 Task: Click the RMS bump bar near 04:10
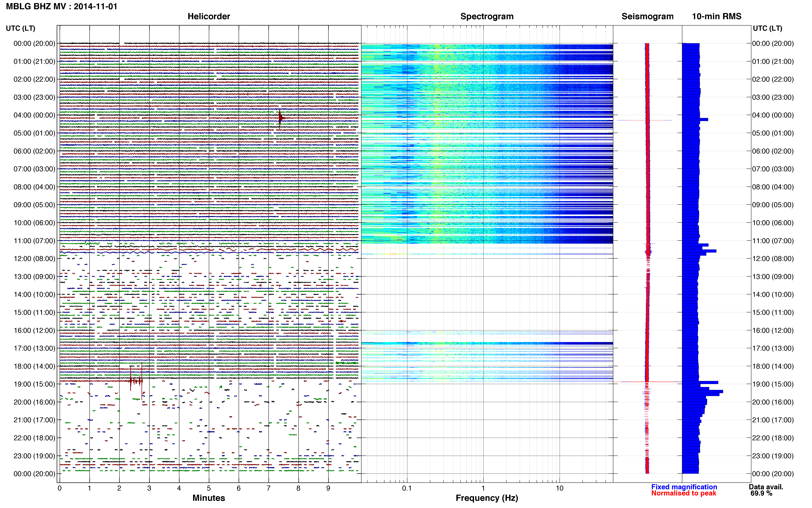pos(695,119)
